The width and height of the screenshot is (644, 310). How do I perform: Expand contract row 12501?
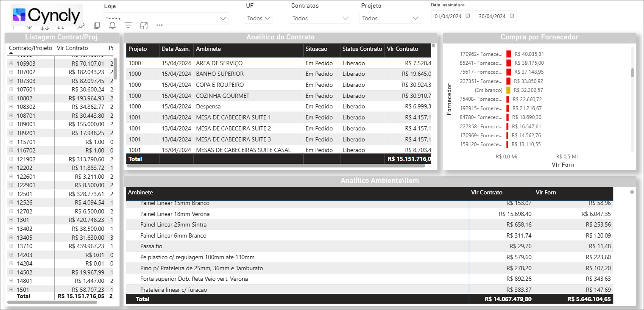[11, 194]
